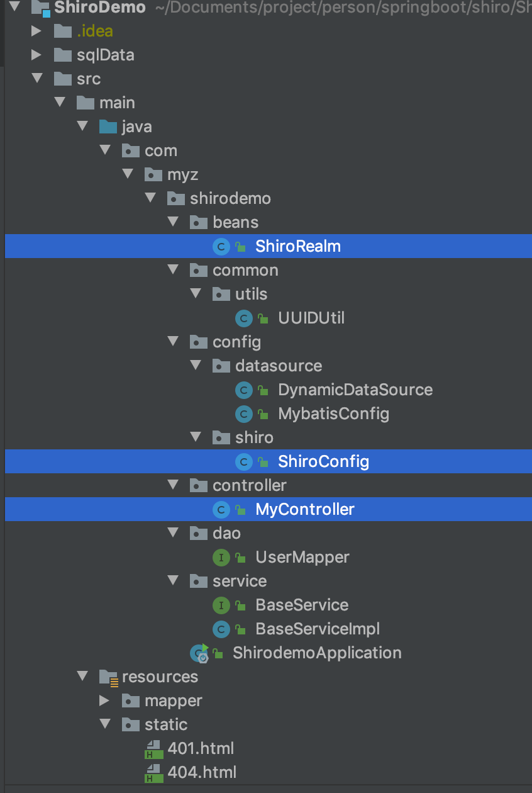Screen dimensions: 532x793
Task: Click the HTML file icon for 401.html
Action: pos(151,749)
